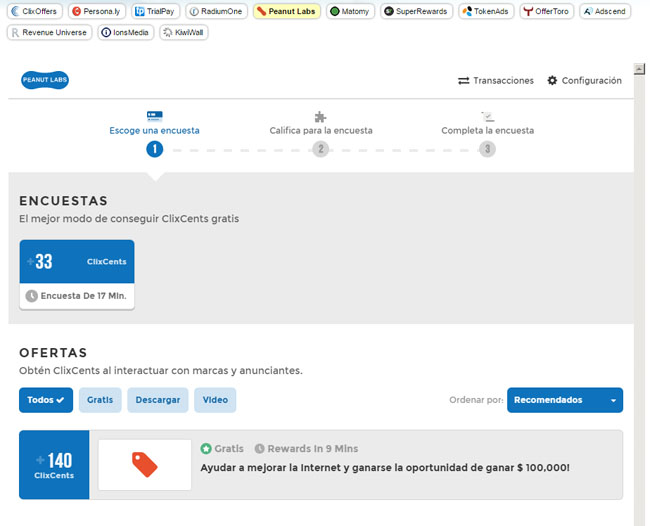Click the Peanut Labs logo
Image resolution: width=650 pixels, height=526 pixels.
[45, 80]
